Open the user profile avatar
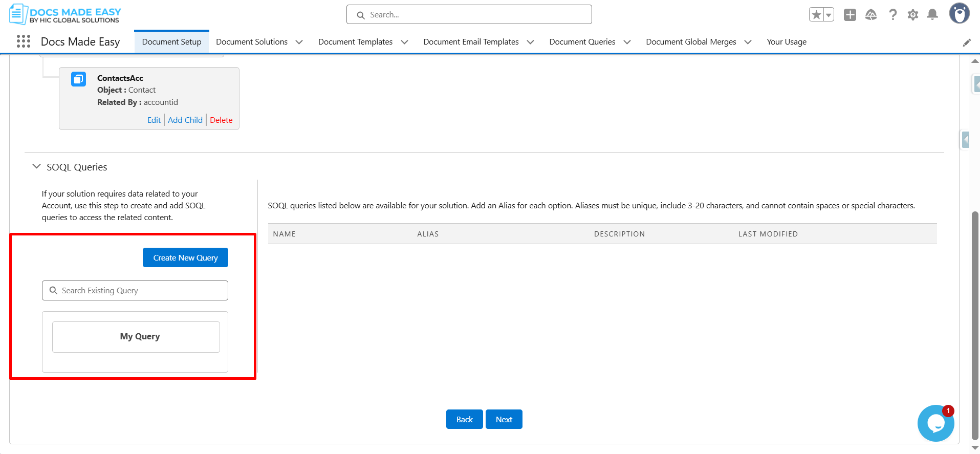 959,14
